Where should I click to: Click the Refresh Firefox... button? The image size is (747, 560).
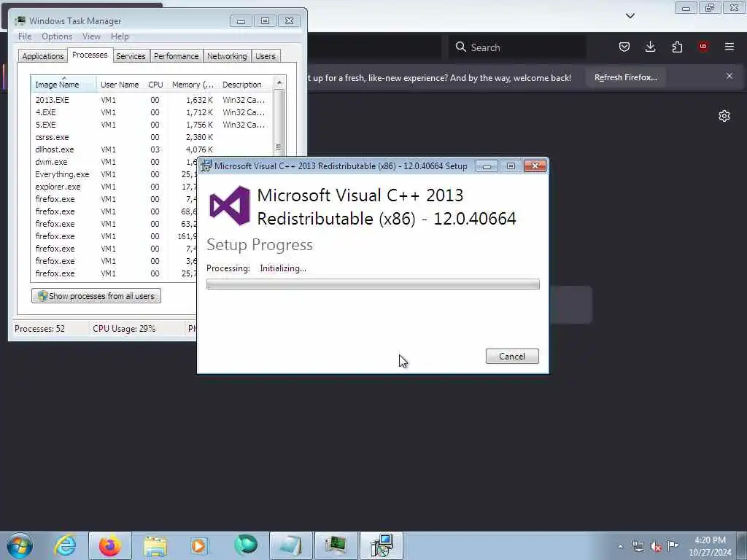pos(625,77)
